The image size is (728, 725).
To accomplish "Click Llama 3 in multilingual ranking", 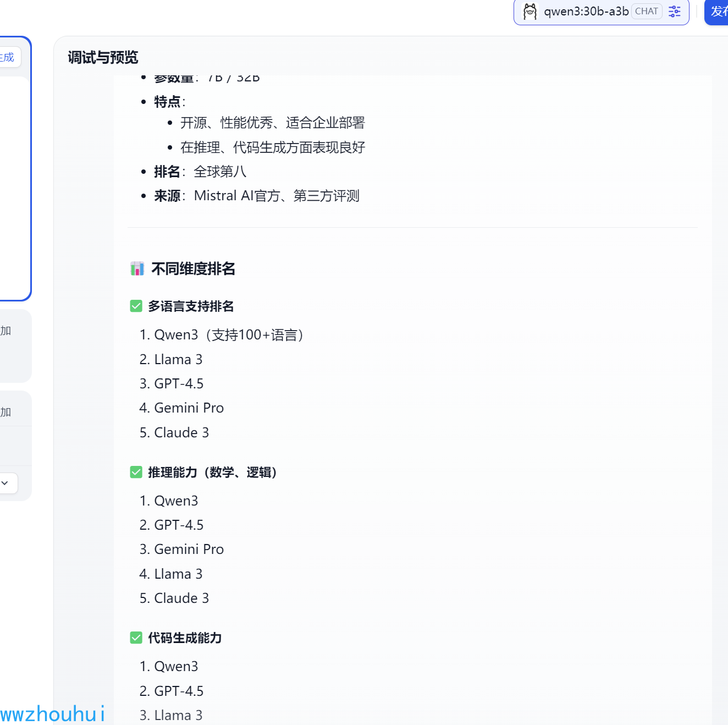I will [178, 359].
